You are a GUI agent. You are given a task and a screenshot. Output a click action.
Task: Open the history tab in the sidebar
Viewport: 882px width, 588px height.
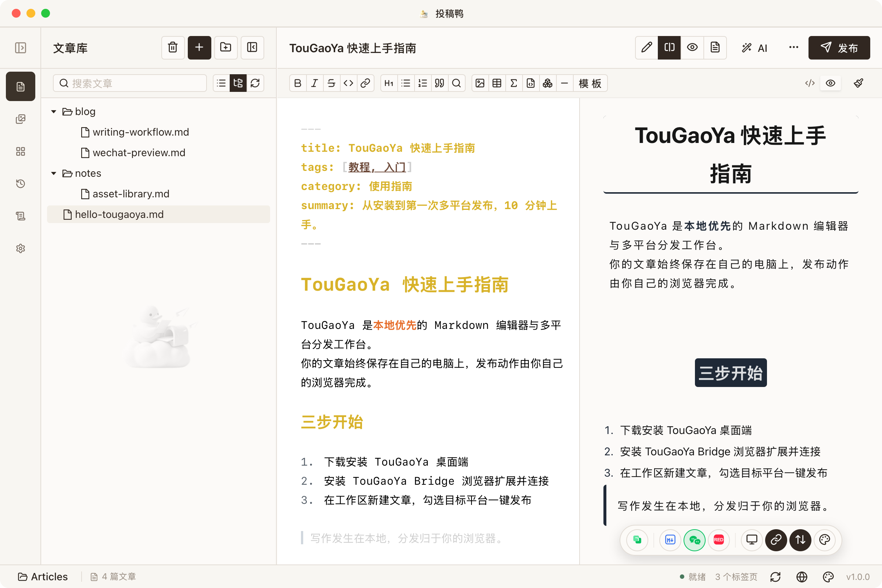click(21, 184)
